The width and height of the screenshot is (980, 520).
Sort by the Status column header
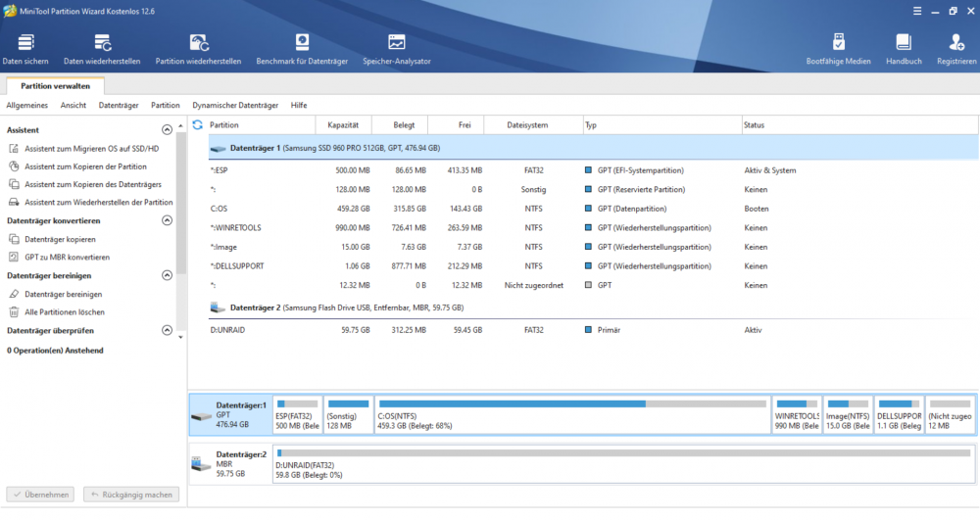point(859,124)
